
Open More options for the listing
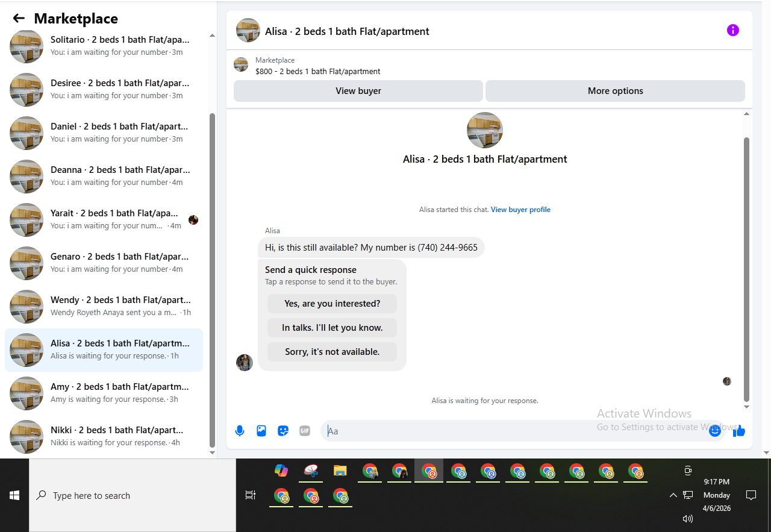click(x=615, y=91)
